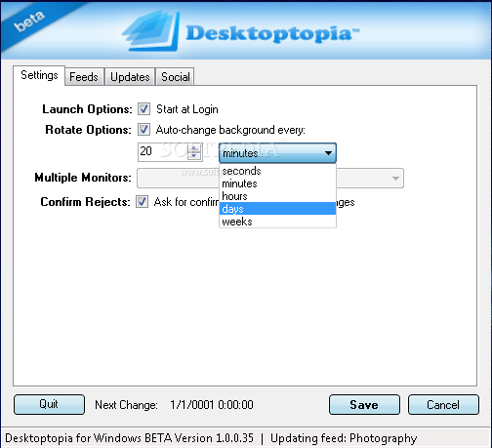Click the rotate interval number field
This screenshot has width=492, height=448.
pyautogui.click(x=163, y=151)
